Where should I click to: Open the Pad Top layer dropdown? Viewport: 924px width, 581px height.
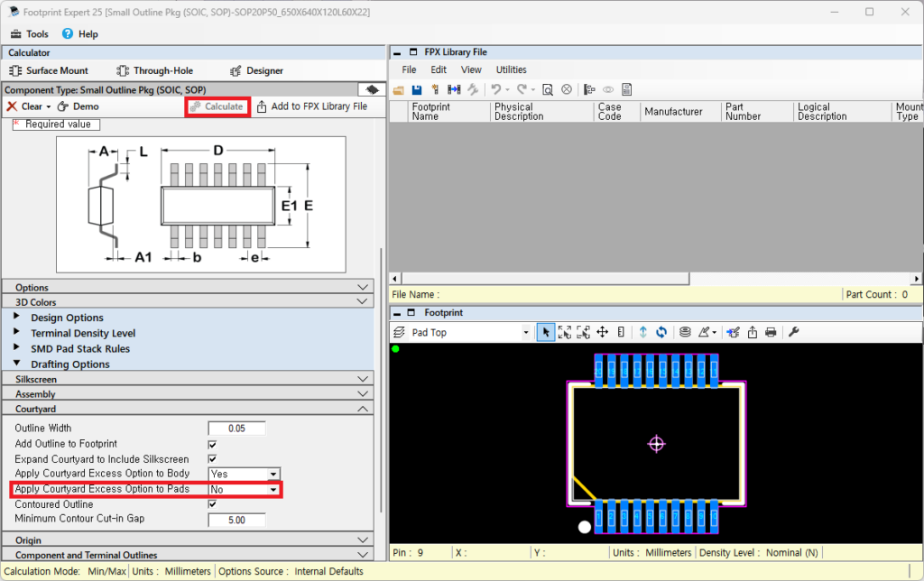[x=526, y=332]
